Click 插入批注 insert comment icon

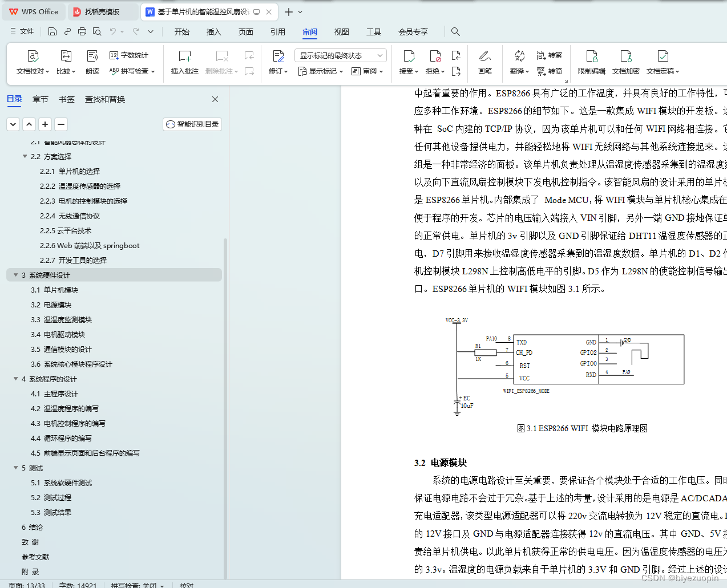coord(184,56)
